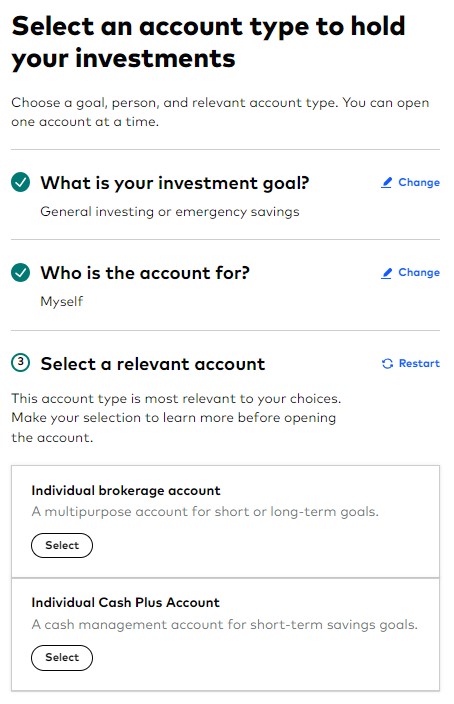Image resolution: width=454 pixels, height=704 pixels.
Task: Click the pencil icon beside investment goal
Action: pos(386,183)
